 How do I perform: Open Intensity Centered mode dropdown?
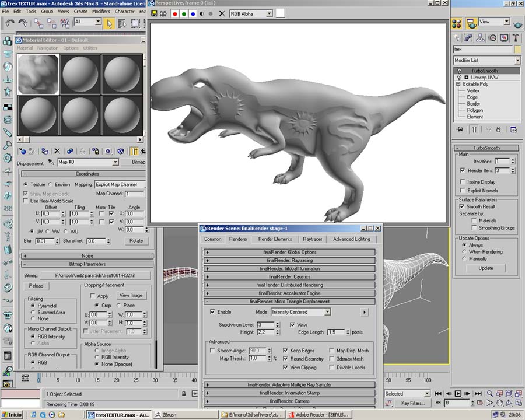pos(327,312)
